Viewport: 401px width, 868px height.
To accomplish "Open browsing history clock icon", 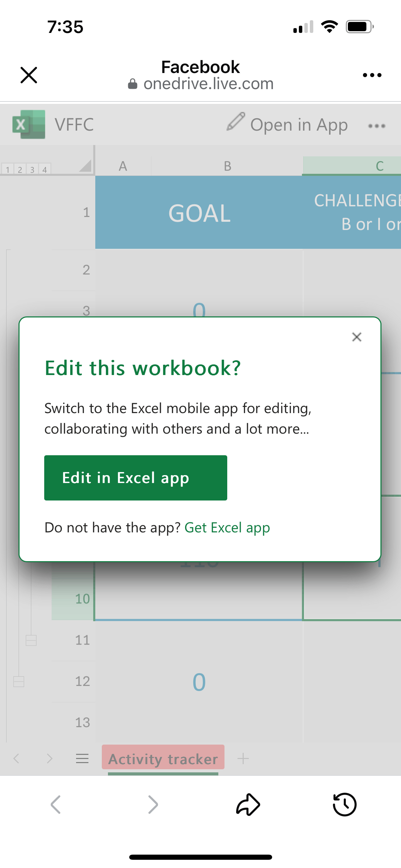I will [345, 805].
